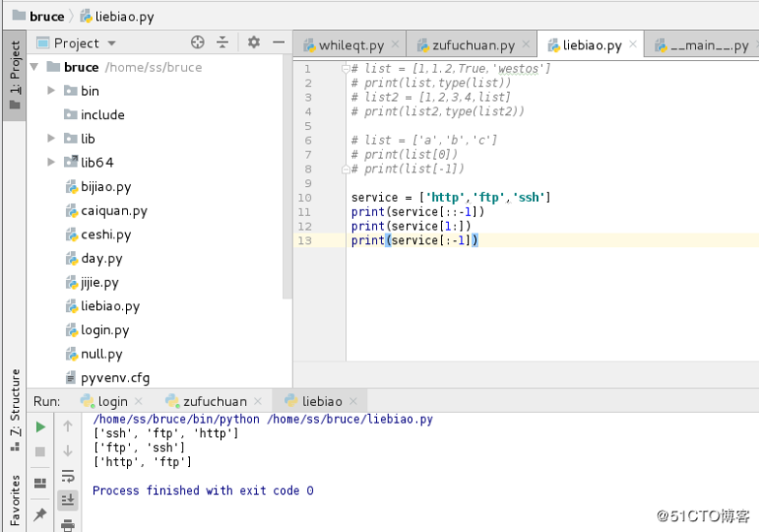Screen dimensions: 759x532
Task: Toggle soft-wrap icon in Run console
Action: point(68,476)
